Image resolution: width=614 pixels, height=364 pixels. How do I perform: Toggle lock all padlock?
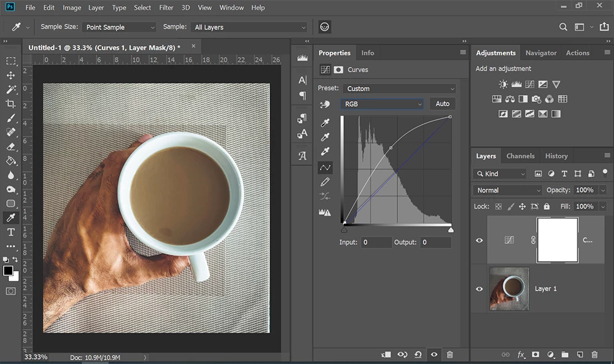(546, 206)
